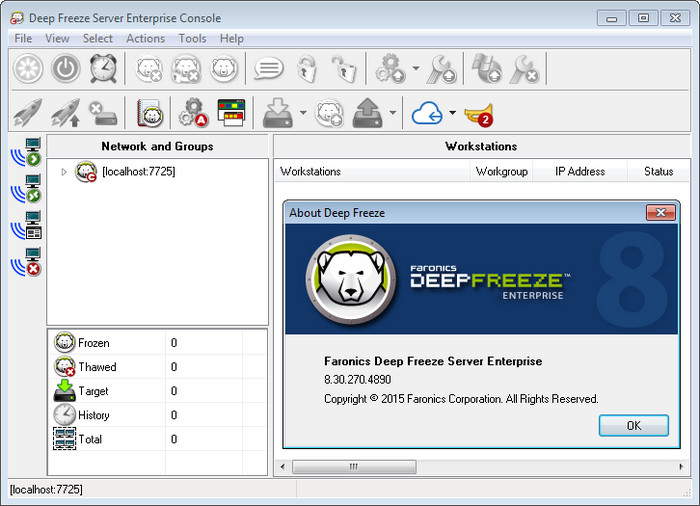This screenshot has width=700, height=506.
Task: Click the wrench with X icon
Action: coord(525,69)
